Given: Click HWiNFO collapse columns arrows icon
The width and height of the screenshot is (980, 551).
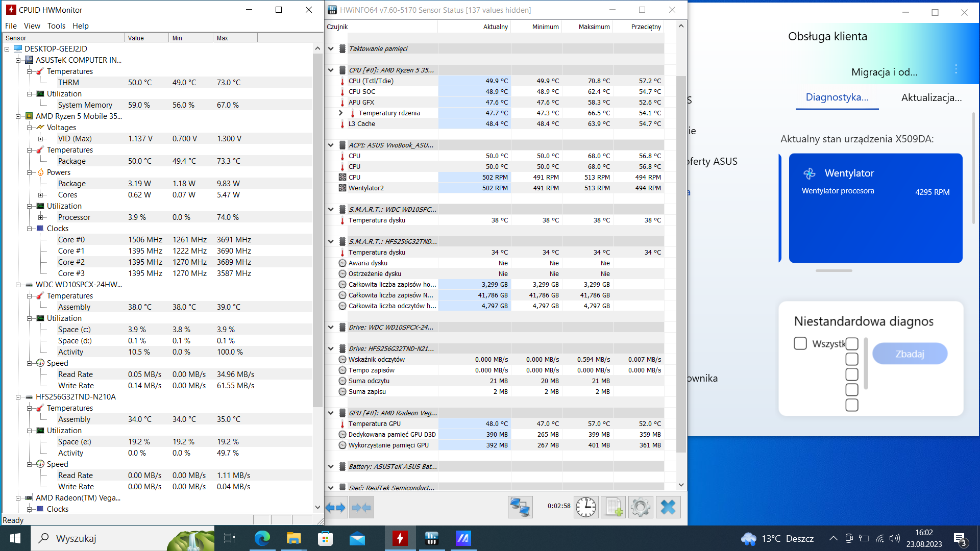Looking at the screenshot, I should (x=361, y=507).
